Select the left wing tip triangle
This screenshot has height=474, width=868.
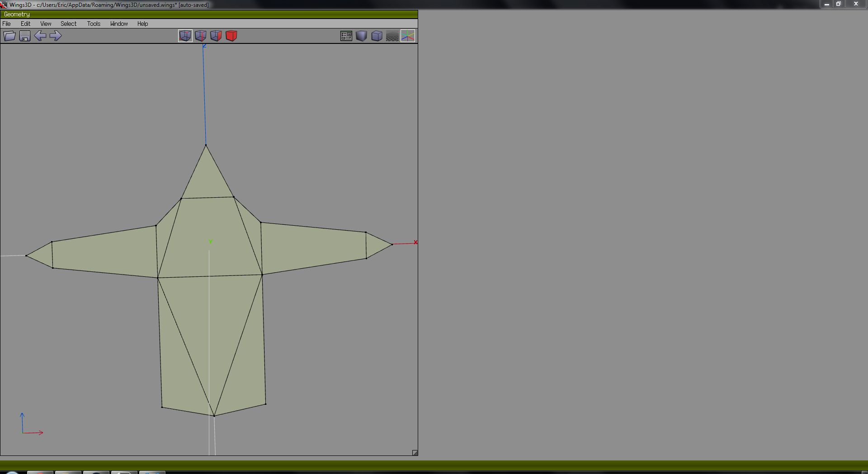tap(43, 255)
